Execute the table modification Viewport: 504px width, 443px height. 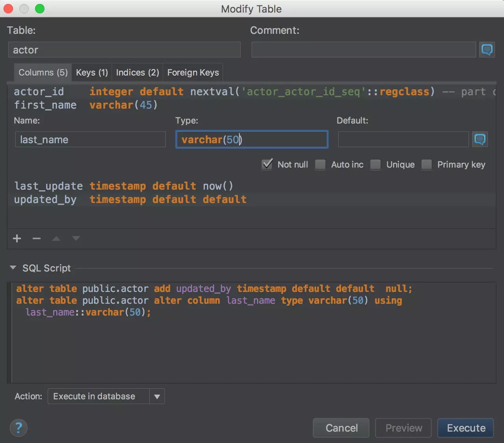[465, 428]
